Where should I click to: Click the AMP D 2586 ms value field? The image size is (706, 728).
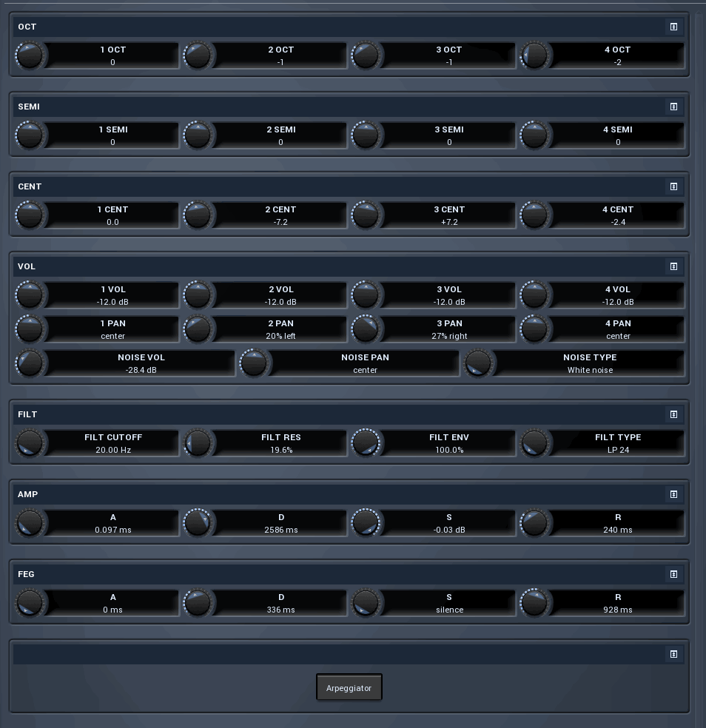click(280, 523)
